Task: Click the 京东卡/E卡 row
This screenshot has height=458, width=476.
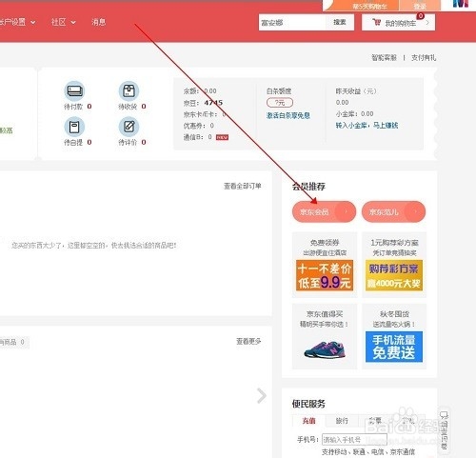Action: pyautogui.click(x=205, y=114)
